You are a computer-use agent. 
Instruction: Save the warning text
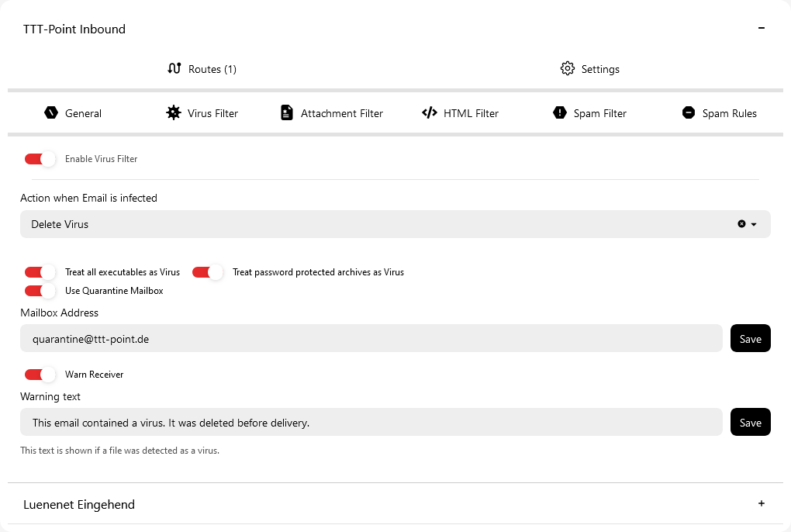tap(750, 423)
